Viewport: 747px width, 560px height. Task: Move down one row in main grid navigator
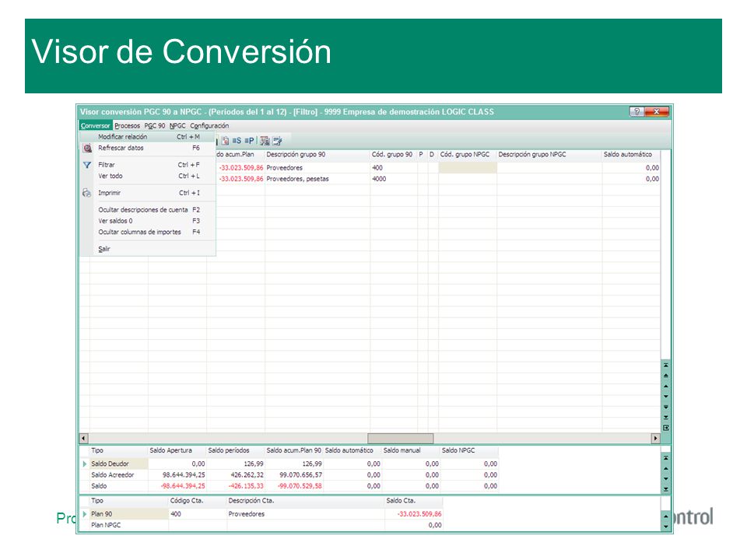click(666, 396)
